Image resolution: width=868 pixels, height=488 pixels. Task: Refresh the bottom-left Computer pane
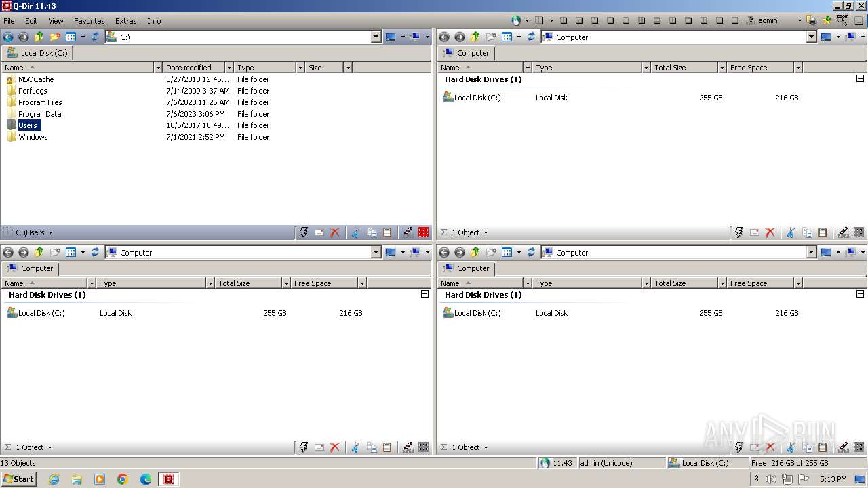pyautogui.click(x=95, y=253)
